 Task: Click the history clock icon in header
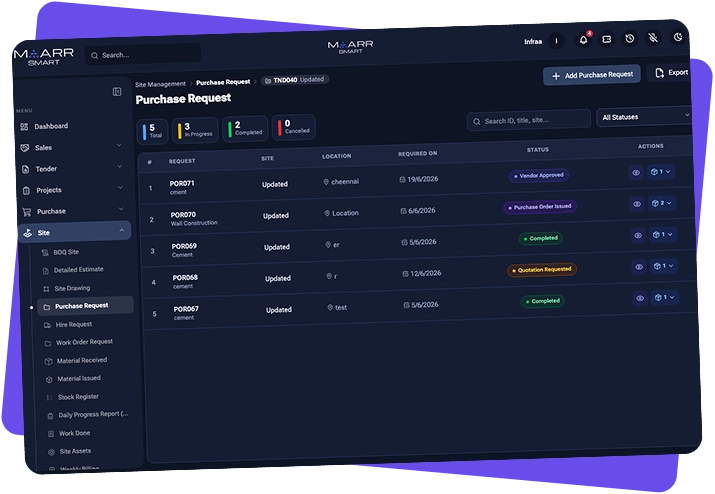click(630, 39)
